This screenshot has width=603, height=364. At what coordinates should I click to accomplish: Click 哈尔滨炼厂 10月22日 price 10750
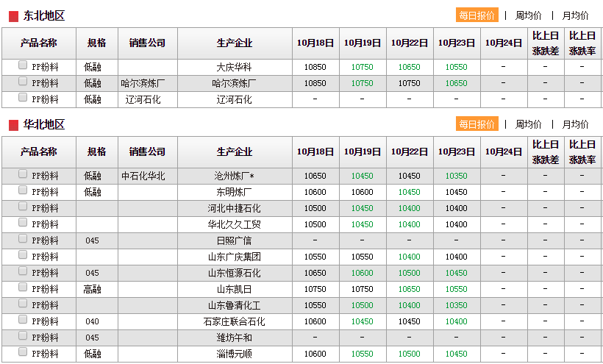(409, 83)
